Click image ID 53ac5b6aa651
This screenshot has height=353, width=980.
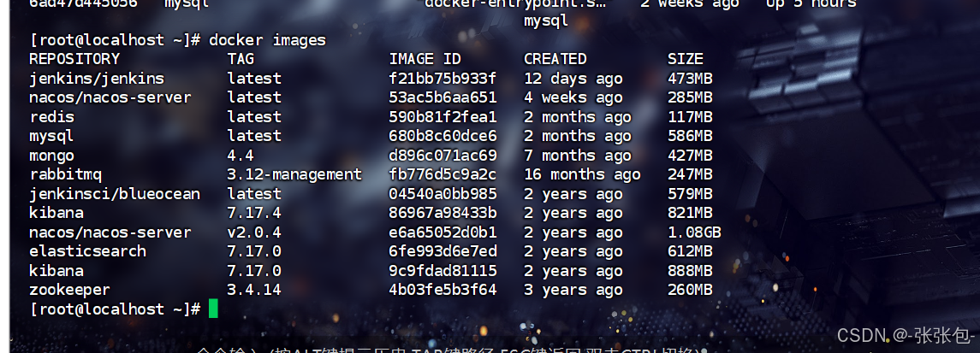coord(442,98)
